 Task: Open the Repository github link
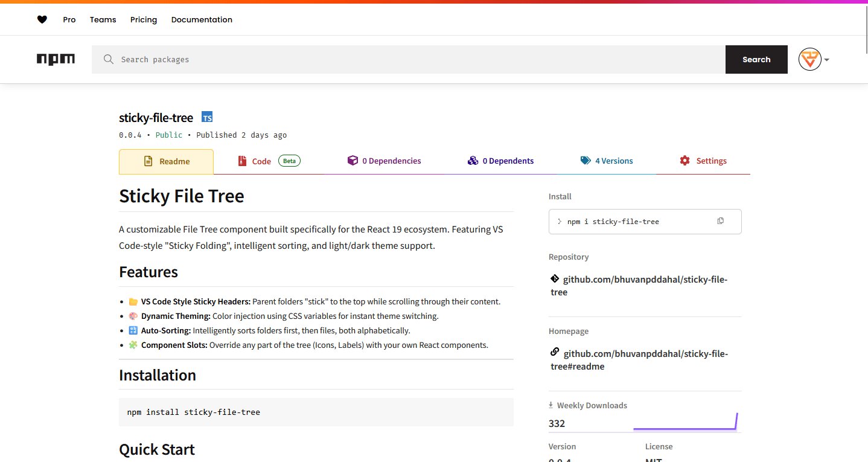(639, 286)
